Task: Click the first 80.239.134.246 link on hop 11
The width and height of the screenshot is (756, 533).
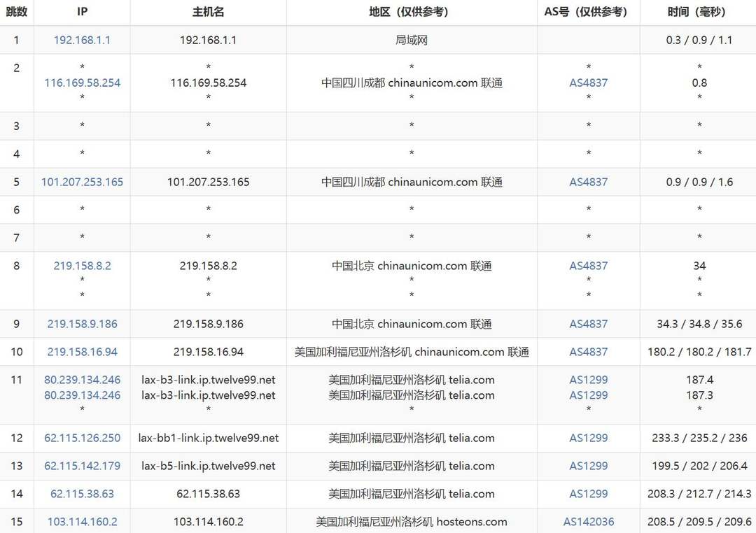Action: pyautogui.click(x=82, y=381)
